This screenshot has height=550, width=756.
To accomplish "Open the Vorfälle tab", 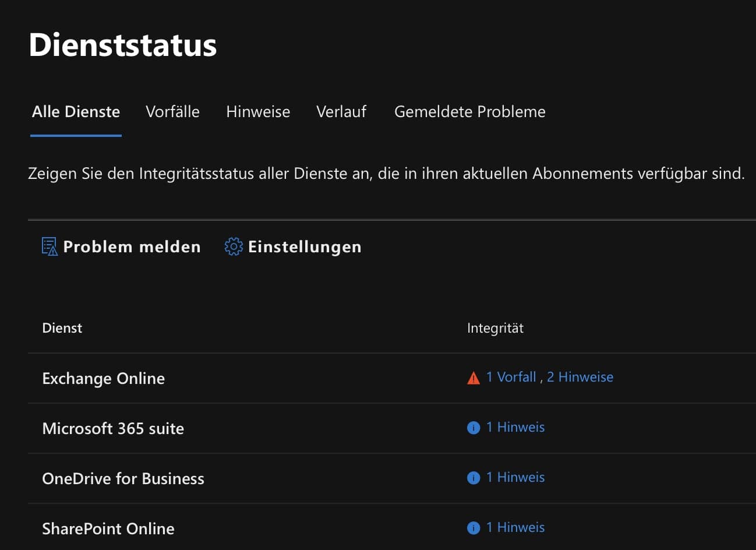I will coord(172,112).
